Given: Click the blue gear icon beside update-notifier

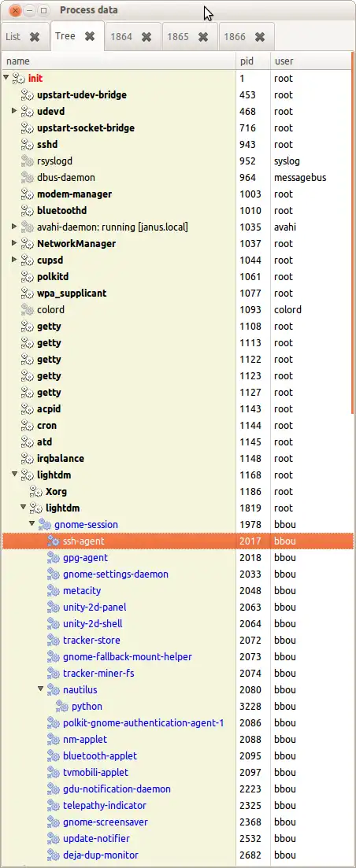Looking at the screenshot, I should [x=54, y=839].
